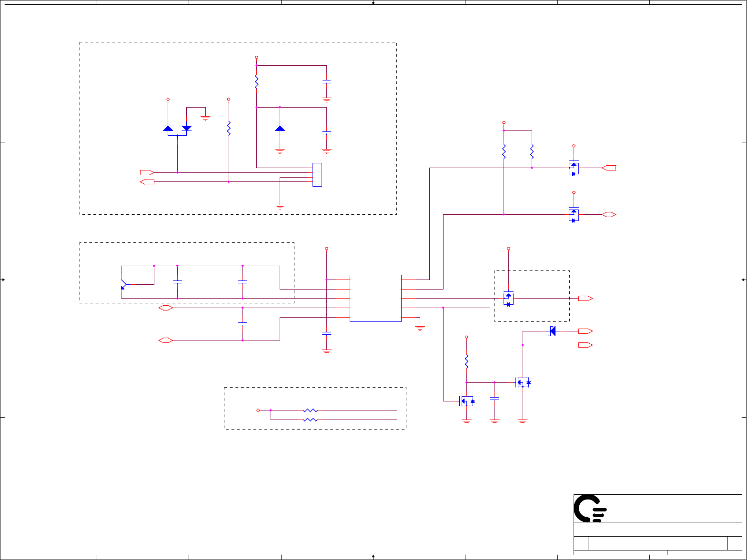This screenshot has width=747, height=560.
Task: Select right diode of the diode pair
Action: coord(187,129)
